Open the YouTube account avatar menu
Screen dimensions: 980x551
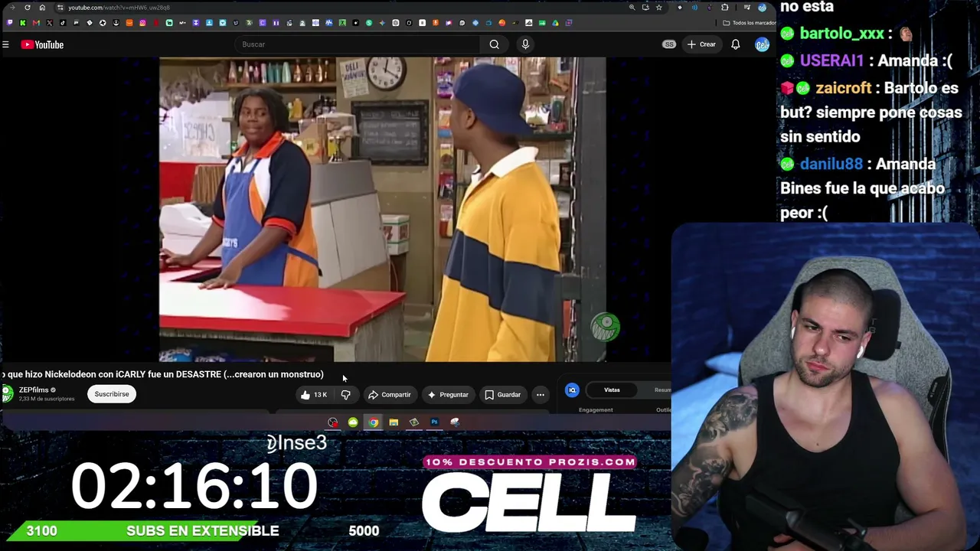pos(762,44)
